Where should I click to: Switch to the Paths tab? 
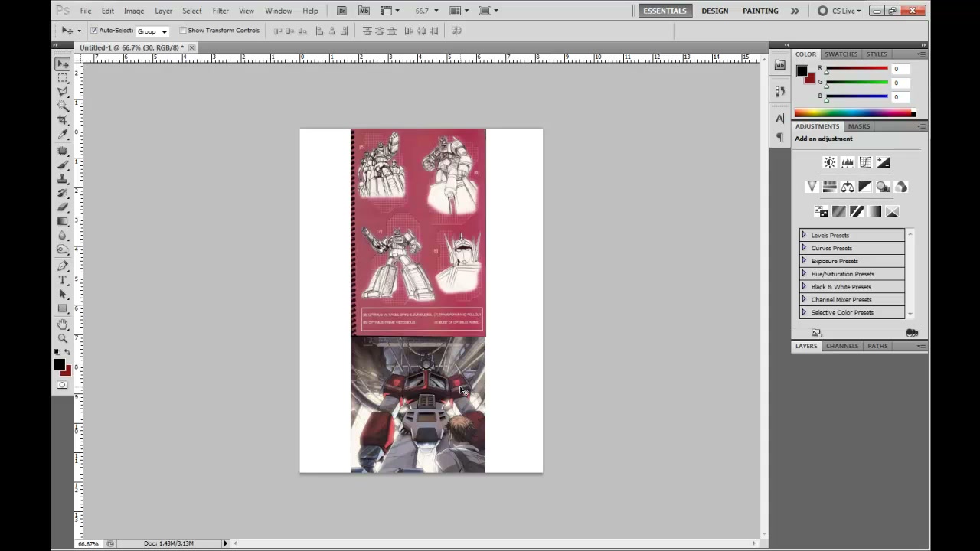coord(877,346)
